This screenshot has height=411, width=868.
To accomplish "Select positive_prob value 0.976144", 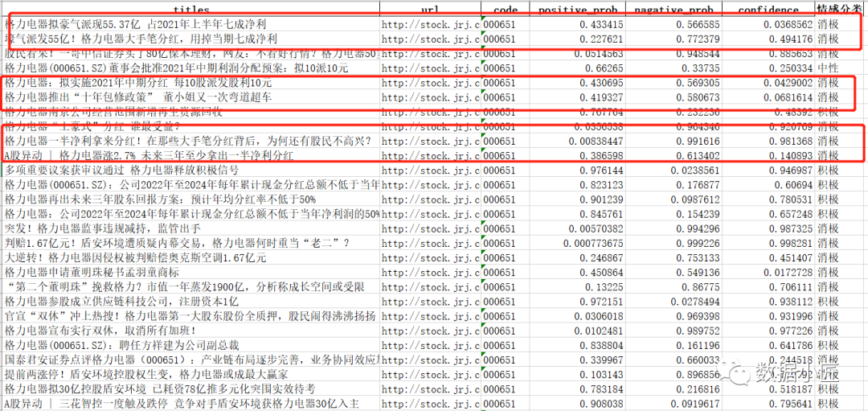I will click(x=601, y=170).
